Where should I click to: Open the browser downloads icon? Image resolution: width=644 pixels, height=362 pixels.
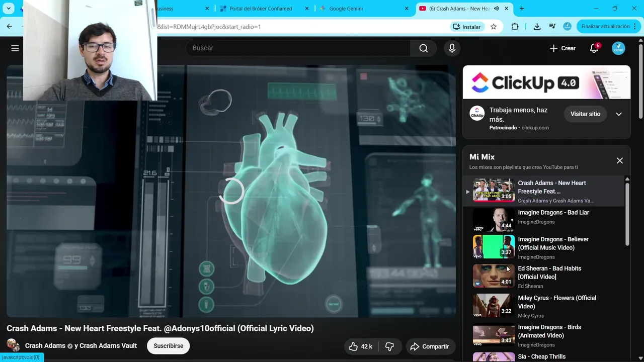coord(537,27)
